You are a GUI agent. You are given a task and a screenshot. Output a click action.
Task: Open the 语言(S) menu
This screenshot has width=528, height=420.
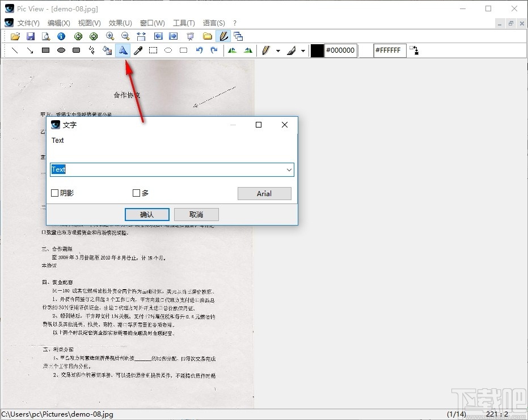click(x=214, y=23)
